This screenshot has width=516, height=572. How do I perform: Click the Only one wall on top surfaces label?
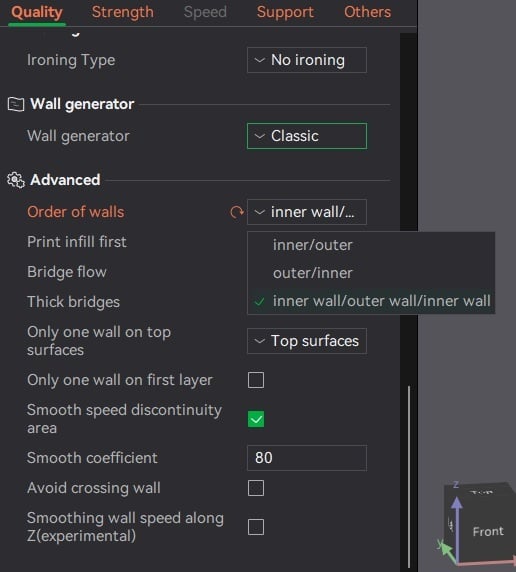(99, 341)
